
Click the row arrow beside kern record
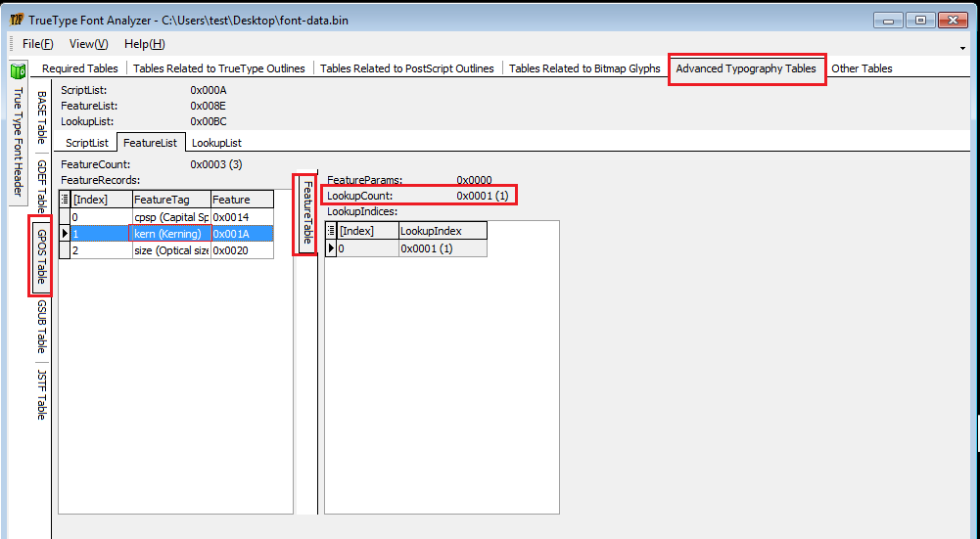[x=65, y=234]
